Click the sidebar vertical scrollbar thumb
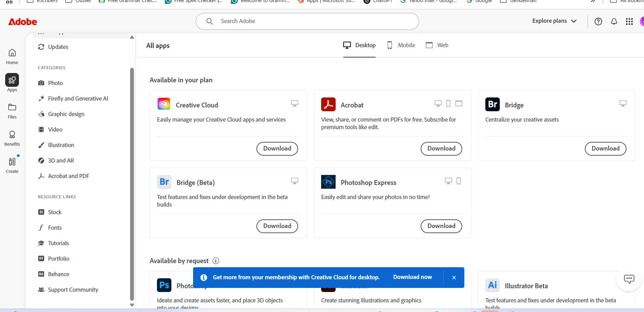 point(132,184)
